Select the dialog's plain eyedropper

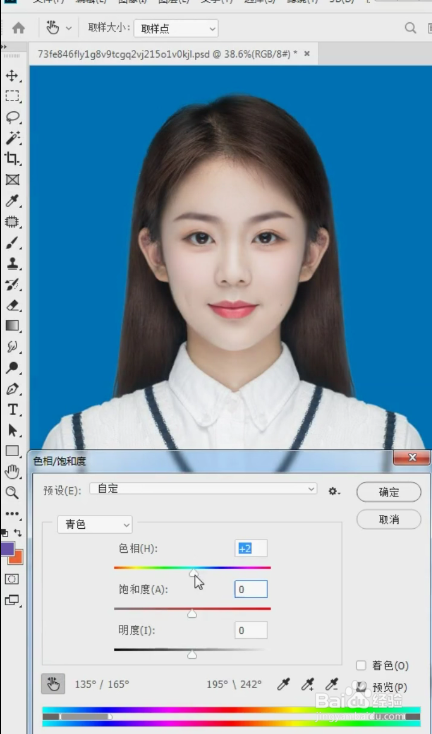point(283,684)
